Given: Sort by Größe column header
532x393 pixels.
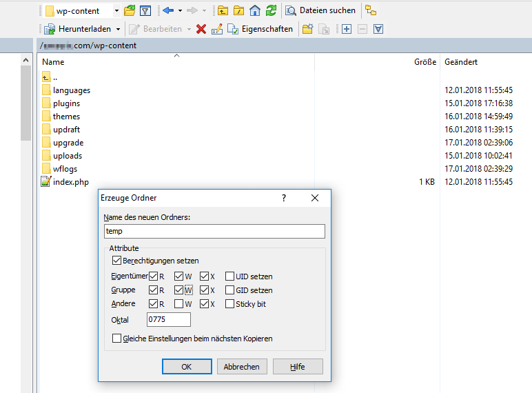Looking at the screenshot, I should pyautogui.click(x=377, y=62).
